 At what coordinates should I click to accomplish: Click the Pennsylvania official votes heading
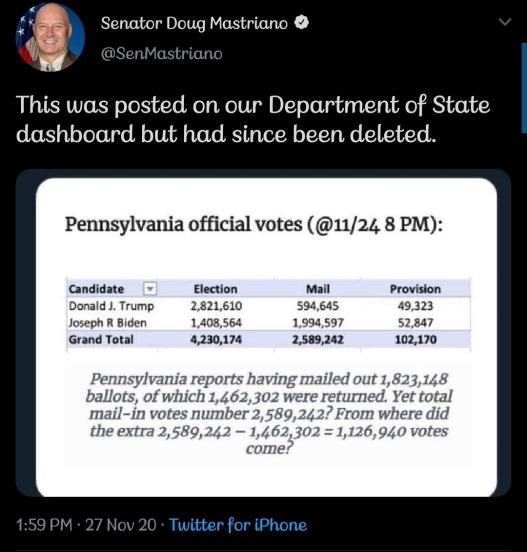(x=254, y=224)
